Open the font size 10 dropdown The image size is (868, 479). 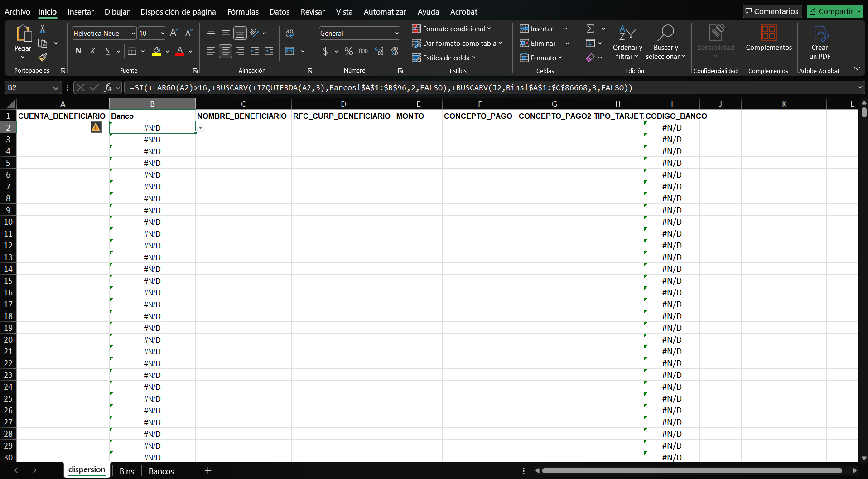tap(163, 33)
